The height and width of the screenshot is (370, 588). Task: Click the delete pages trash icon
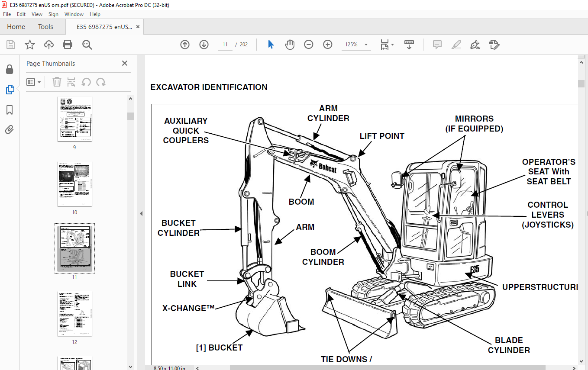57,82
